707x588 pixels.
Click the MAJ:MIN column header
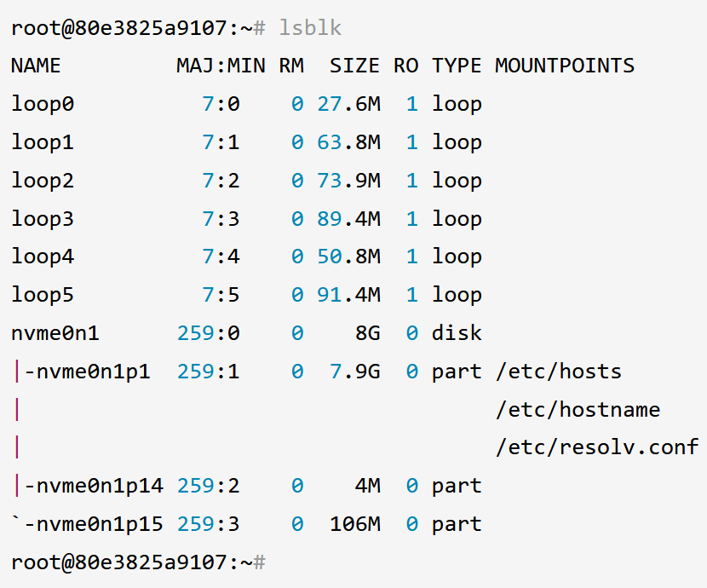[221, 66]
